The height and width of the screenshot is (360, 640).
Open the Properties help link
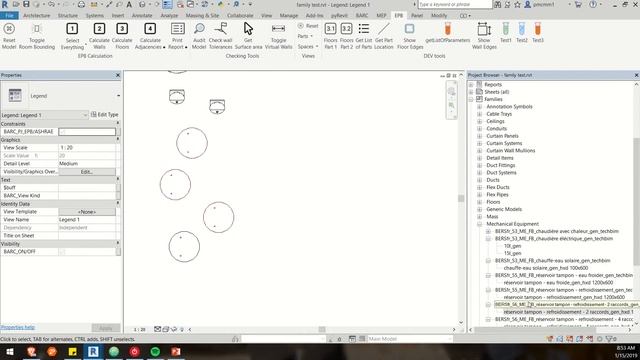[x=18, y=327]
